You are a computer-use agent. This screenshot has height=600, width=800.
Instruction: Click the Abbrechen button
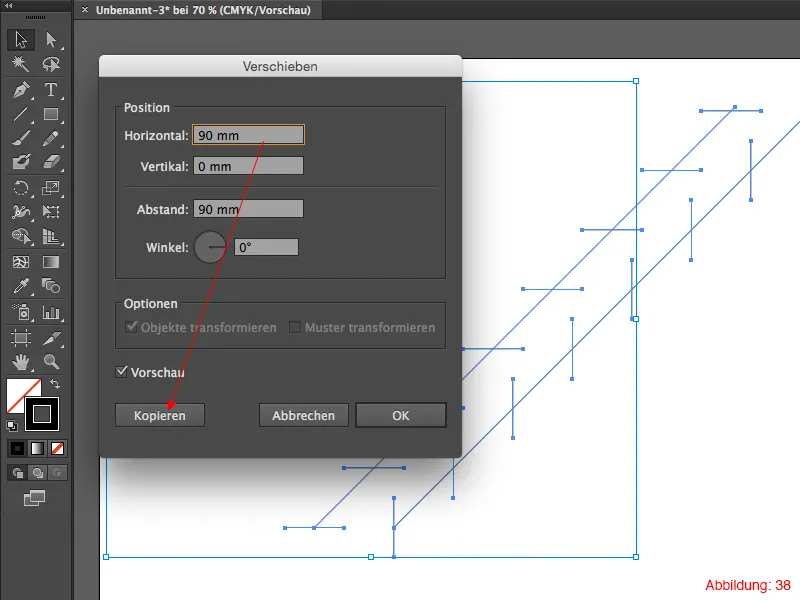pos(304,415)
